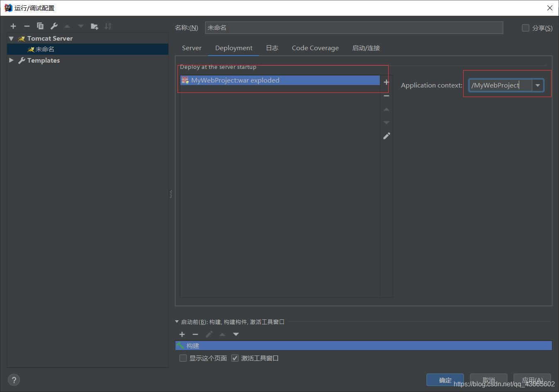Sort configurations alphabetically
Viewport: 559px width, 392px height.
coord(108,26)
